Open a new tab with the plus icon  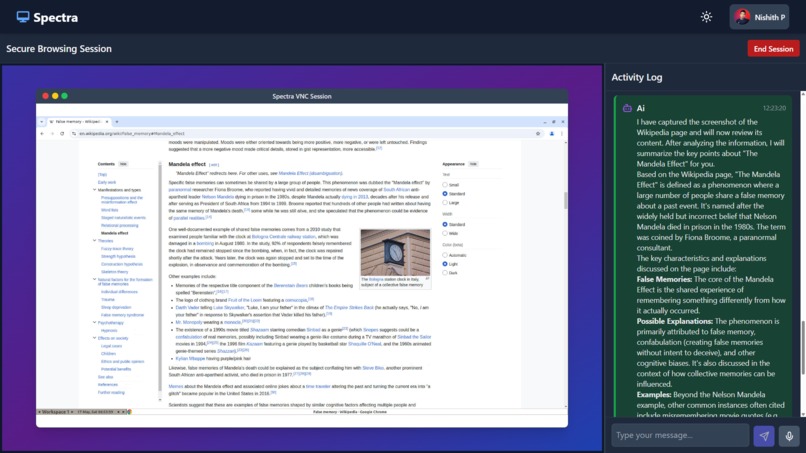tap(117, 122)
